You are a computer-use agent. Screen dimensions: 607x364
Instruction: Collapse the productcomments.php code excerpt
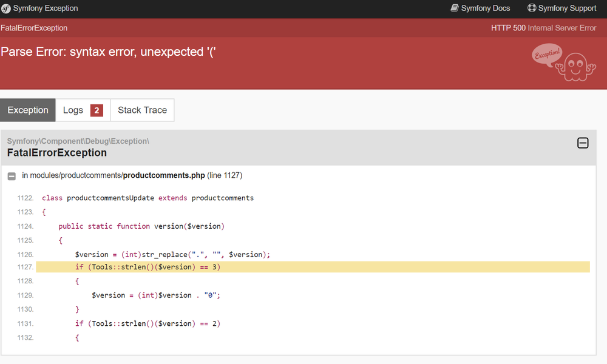(12, 176)
